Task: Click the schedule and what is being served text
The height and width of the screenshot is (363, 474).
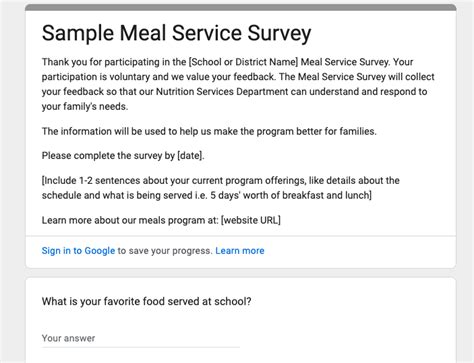Action: click(x=117, y=195)
